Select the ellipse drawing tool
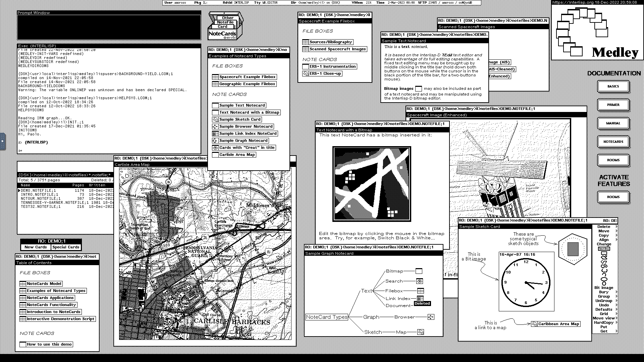The width and height of the screenshot is (644, 362). pyautogui.click(x=604, y=279)
